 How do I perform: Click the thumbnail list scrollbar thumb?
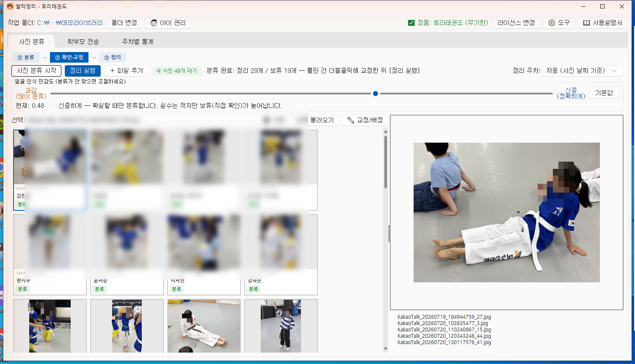(385, 162)
